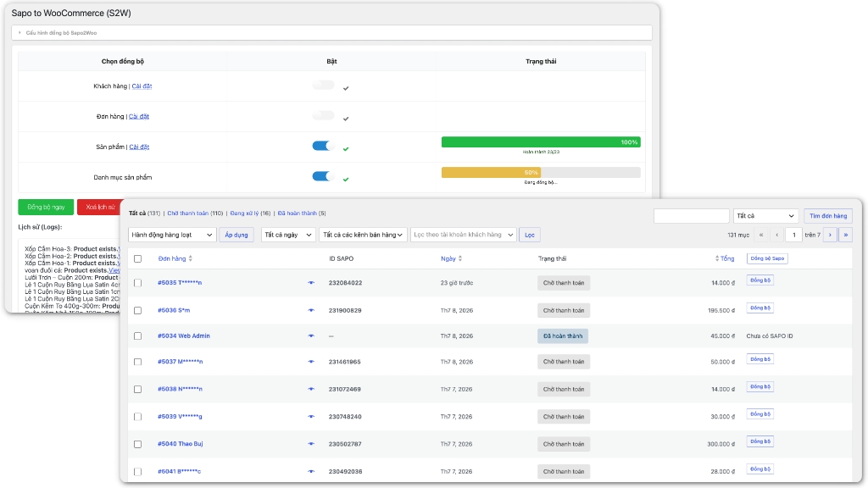Open Cài đặt link for Khách hàng
Screen dimensions: 868x488
tap(142, 86)
